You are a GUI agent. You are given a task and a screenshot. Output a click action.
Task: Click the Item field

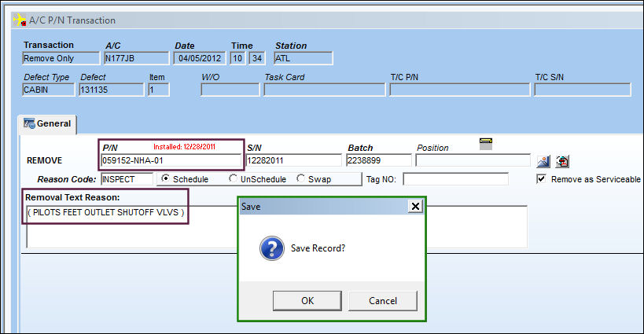(159, 90)
